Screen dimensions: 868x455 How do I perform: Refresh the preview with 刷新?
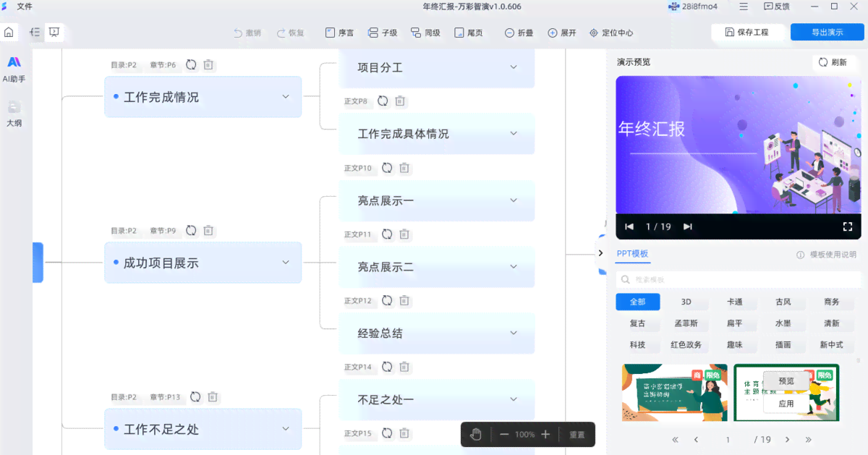(x=833, y=62)
